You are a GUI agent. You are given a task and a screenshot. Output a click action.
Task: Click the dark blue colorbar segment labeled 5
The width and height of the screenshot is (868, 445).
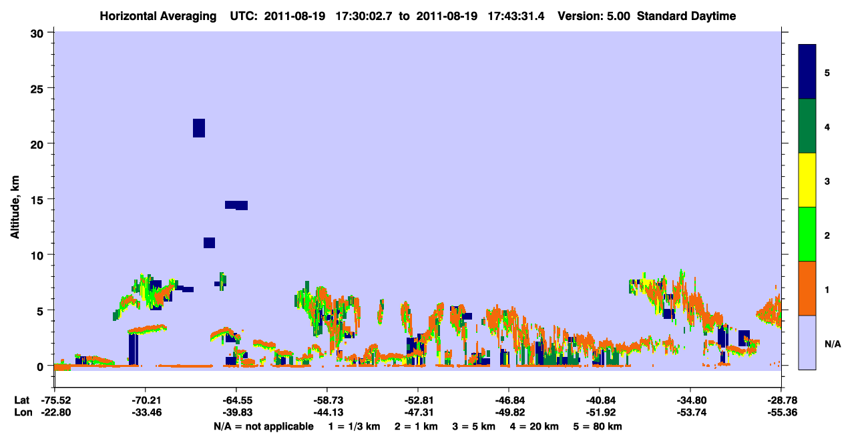(807, 72)
